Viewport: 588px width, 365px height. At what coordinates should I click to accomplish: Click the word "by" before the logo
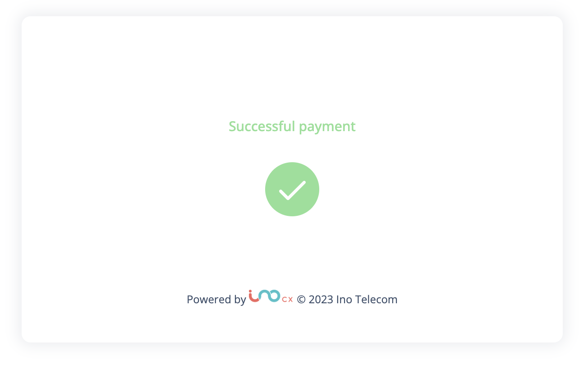point(240,300)
